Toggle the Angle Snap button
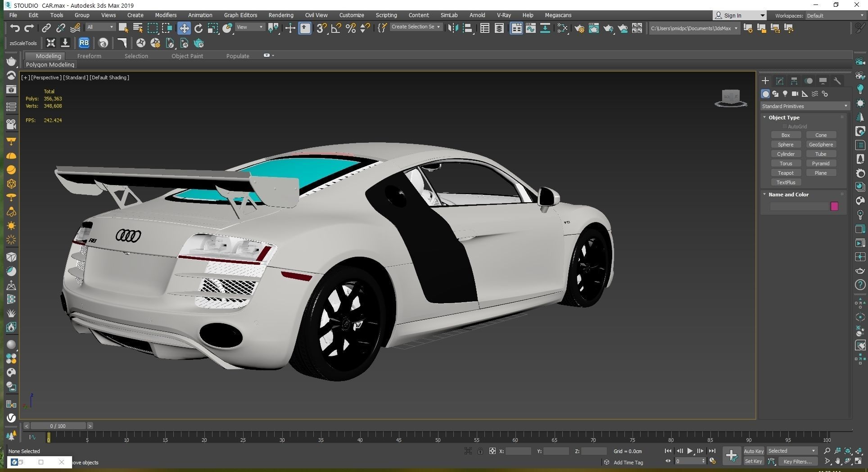The image size is (868, 472). [336, 28]
